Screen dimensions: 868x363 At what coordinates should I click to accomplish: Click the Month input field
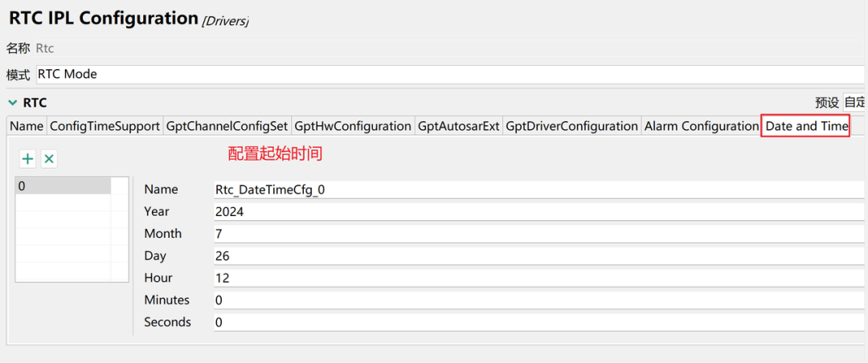(538, 234)
